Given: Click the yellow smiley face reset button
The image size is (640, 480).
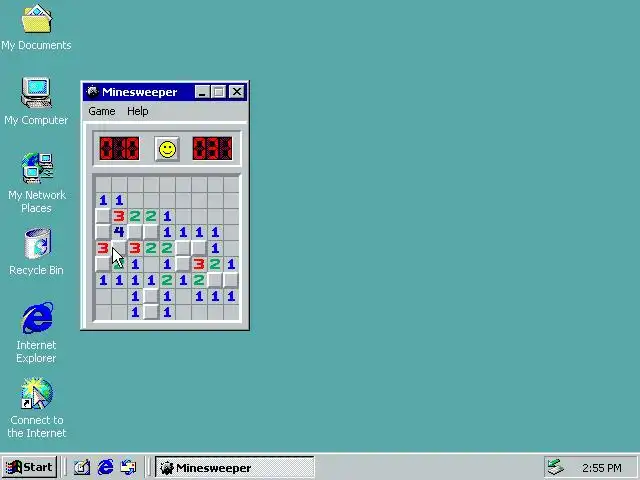Looking at the screenshot, I should (167, 149).
